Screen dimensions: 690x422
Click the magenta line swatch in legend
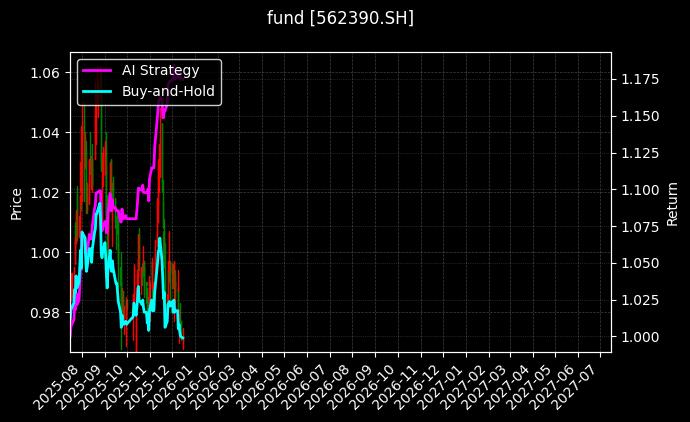coord(98,70)
